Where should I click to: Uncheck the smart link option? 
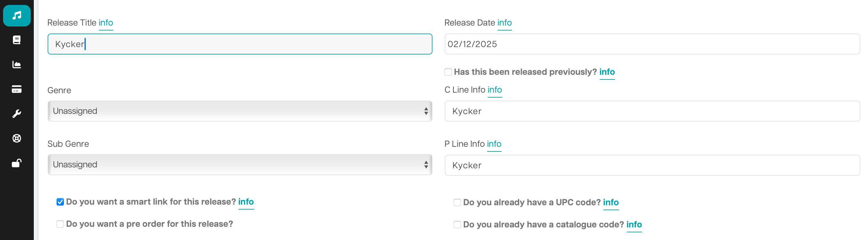click(60, 202)
